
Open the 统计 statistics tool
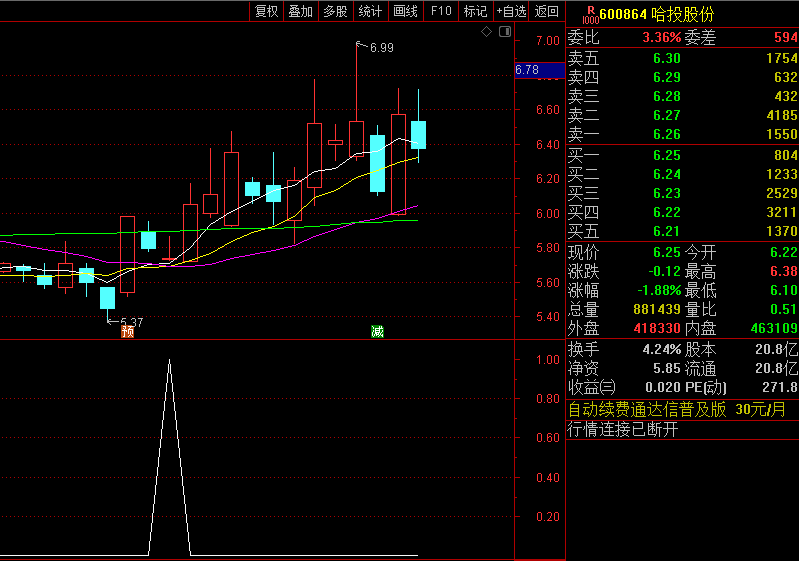(370, 11)
